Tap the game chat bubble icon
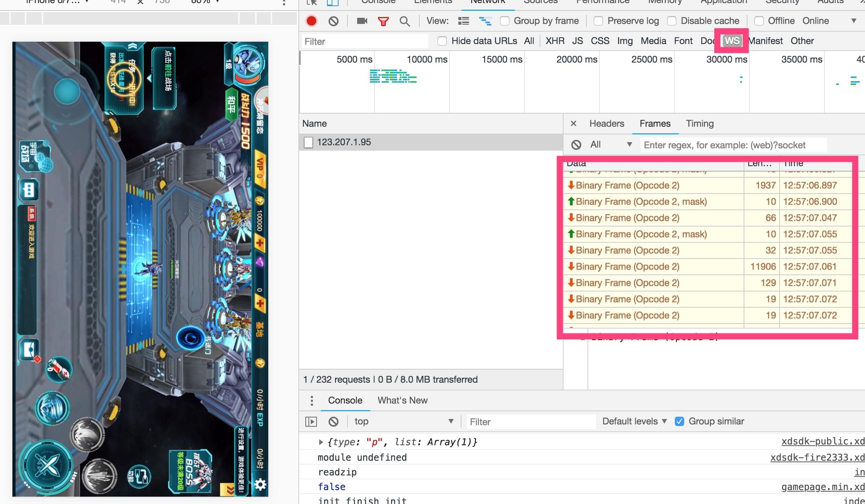The height and width of the screenshot is (504, 865). (x=29, y=190)
